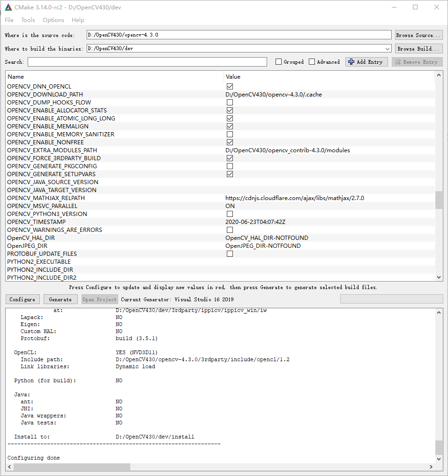Toggle OPENCV_ENABLE_ALLOCATOR_STATS checkbox
Image resolution: width=448 pixels, height=476 pixels.
point(230,110)
